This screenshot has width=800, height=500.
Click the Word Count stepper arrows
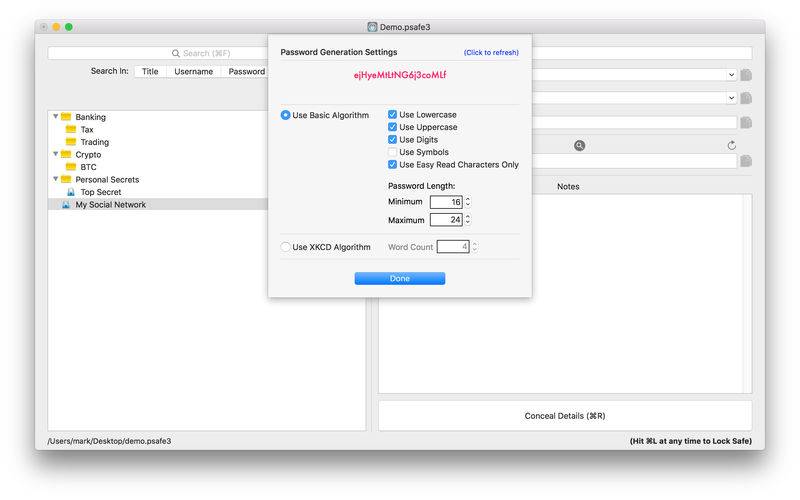coord(474,247)
